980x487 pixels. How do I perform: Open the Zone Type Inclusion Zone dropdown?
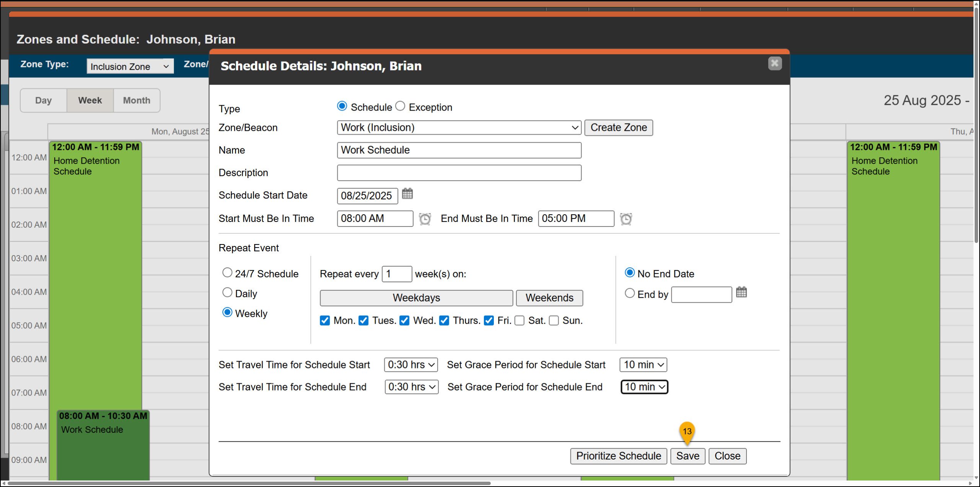click(130, 67)
